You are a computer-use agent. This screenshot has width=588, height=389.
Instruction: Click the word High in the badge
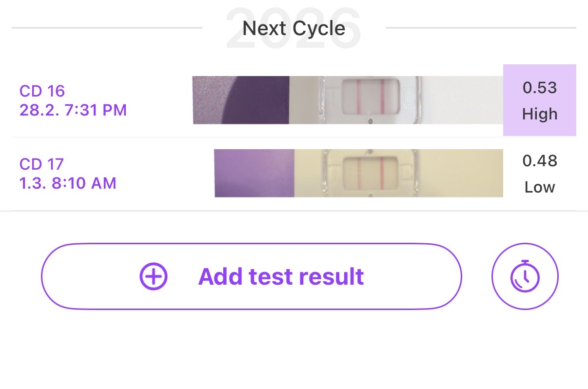pyautogui.click(x=539, y=114)
